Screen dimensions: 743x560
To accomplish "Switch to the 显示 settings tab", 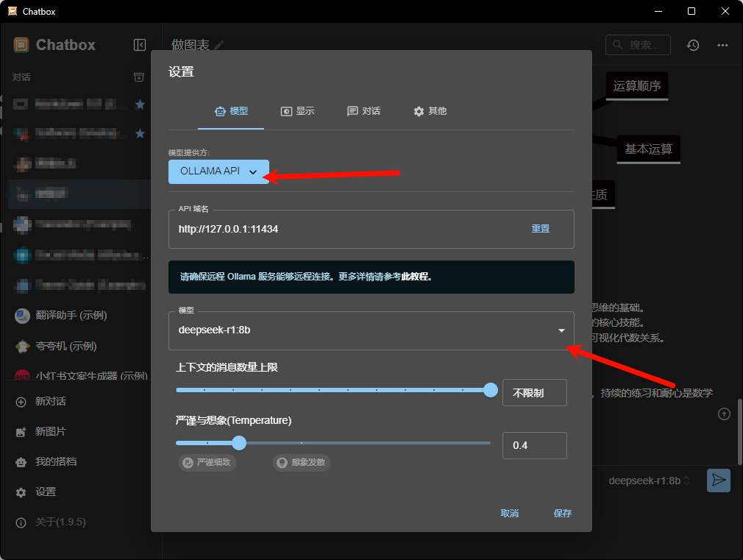I will click(x=298, y=111).
